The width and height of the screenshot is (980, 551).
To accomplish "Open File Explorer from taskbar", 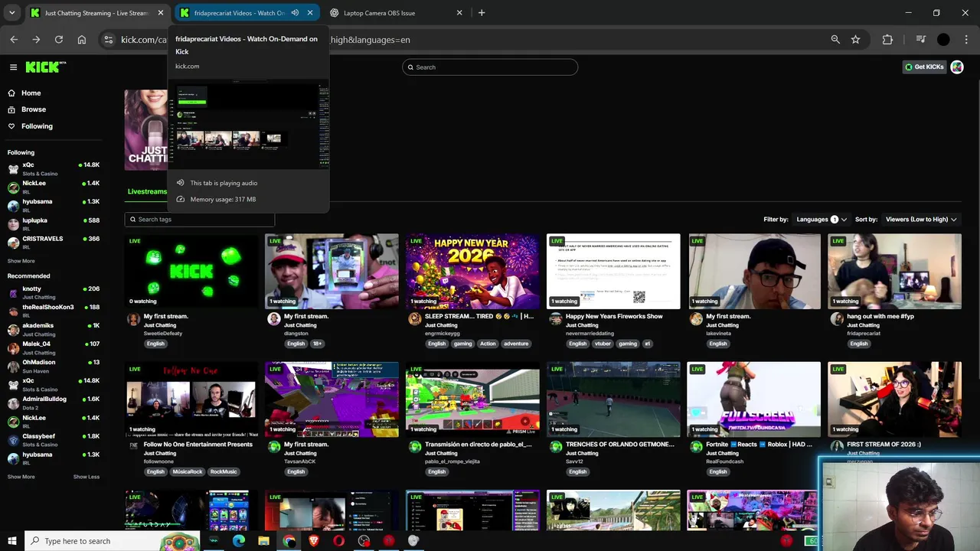I will click(264, 541).
